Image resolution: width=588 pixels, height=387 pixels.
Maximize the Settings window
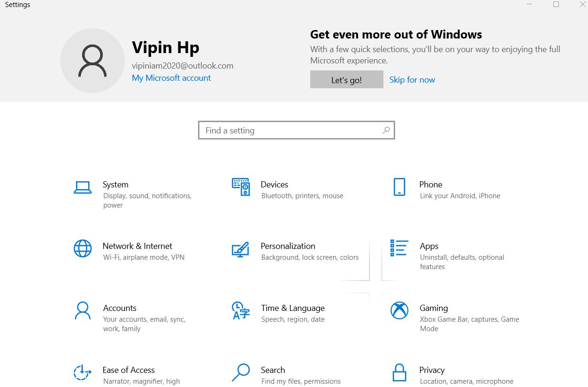click(556, 5)
